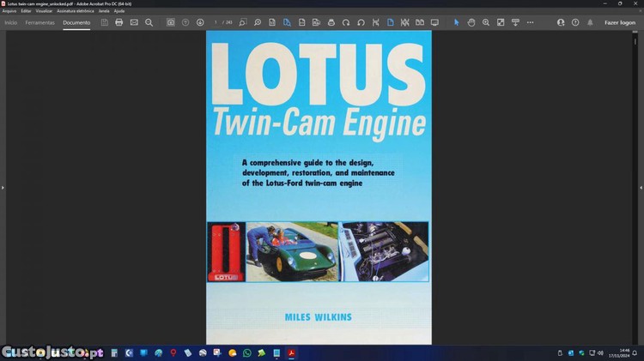
Task: Click the Fazer logon button
Action: 619,22
